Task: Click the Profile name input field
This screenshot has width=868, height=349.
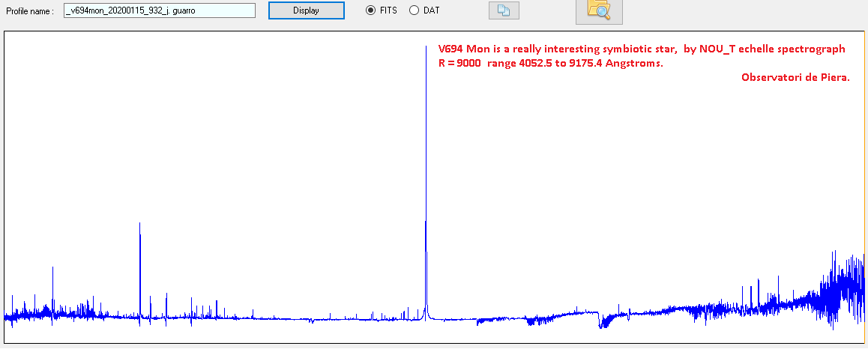Action: [160, 10]
